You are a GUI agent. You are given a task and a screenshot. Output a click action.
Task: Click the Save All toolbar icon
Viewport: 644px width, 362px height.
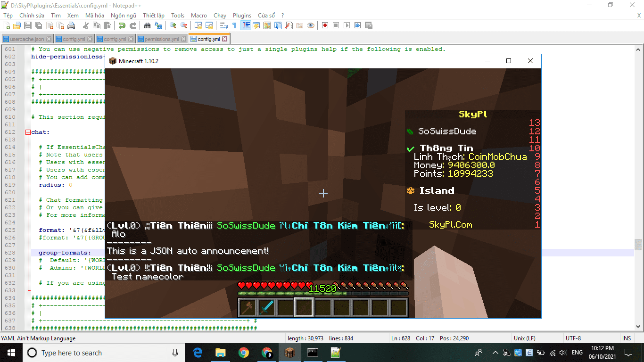point(39,25)
